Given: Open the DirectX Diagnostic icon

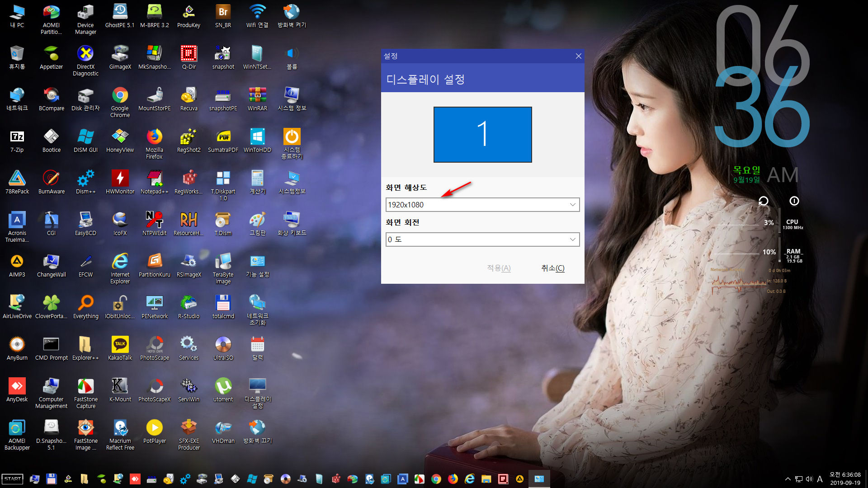Looking at the screenshot, I should point(85,61).
